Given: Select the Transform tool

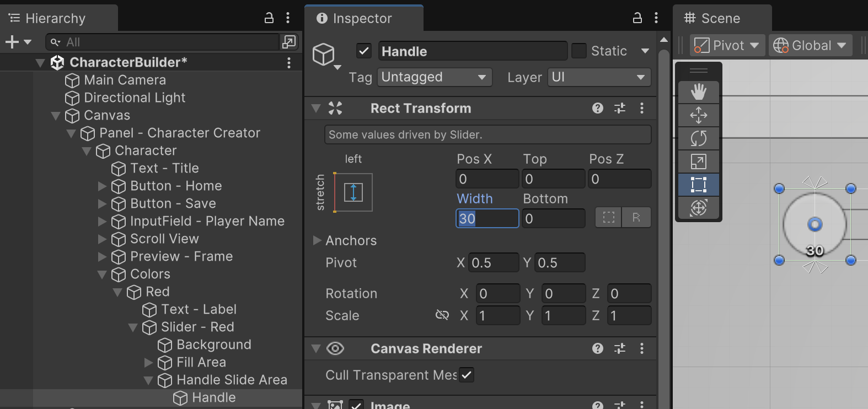Looking at the screenshot, I should pyautogui.click(x=698, y=208).
